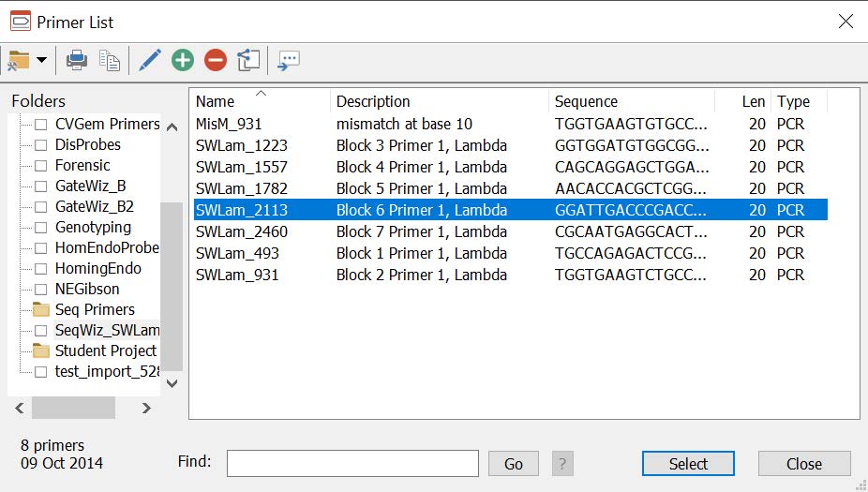This screenshot has width=868, height=492.
Task: Click the Select button
Action: pos(688,463)
